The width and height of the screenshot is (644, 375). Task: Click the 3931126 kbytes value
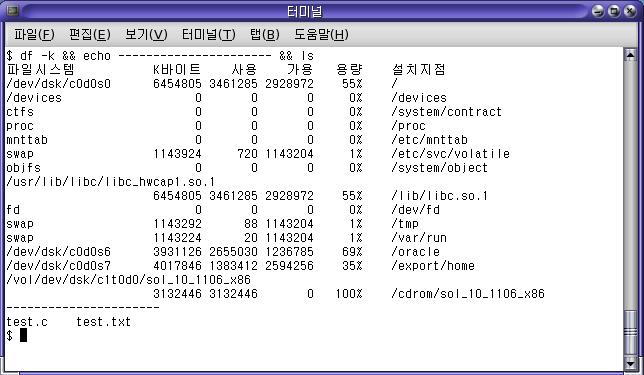(x=177, y=251)
